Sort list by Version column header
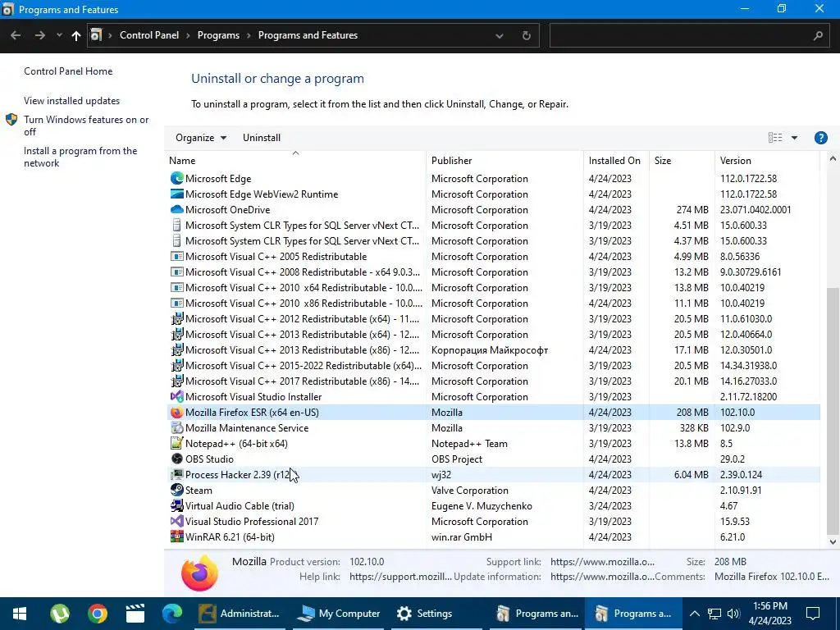 point(767,160)
